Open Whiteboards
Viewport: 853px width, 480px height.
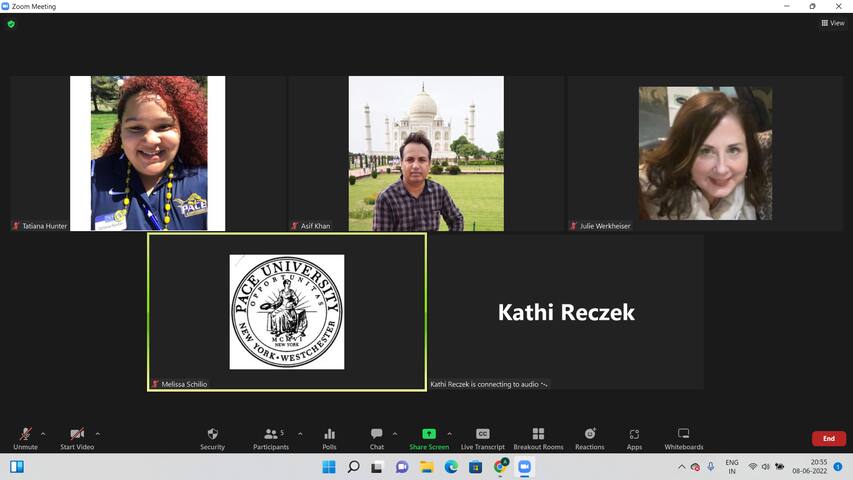[x=684, y=438]
